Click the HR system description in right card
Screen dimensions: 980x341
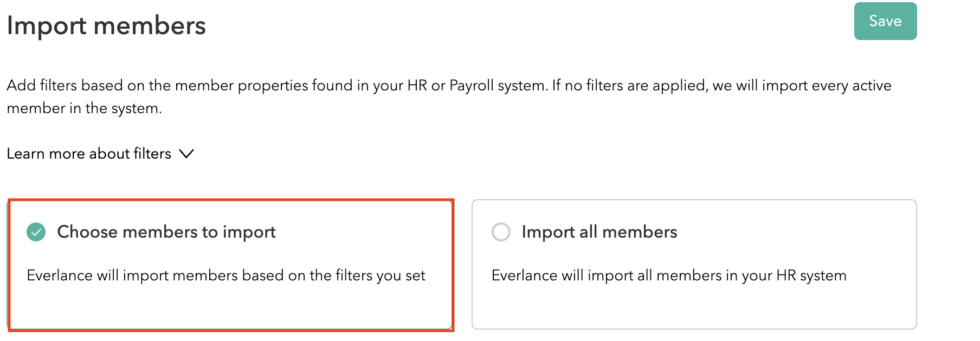[668, 276]
